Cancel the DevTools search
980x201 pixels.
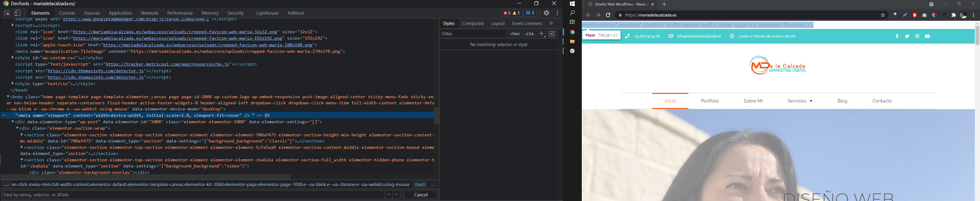point(421,195)
